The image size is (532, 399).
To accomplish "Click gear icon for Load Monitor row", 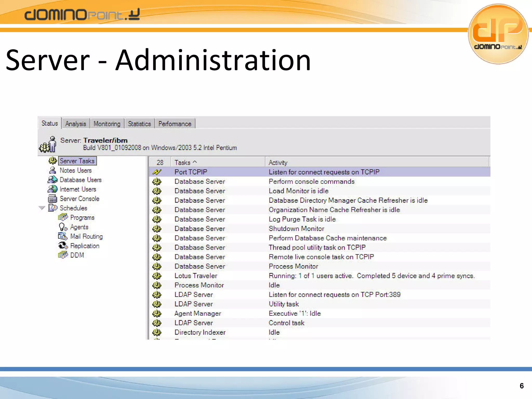I will pyautogui.click(x=157, y=191).
